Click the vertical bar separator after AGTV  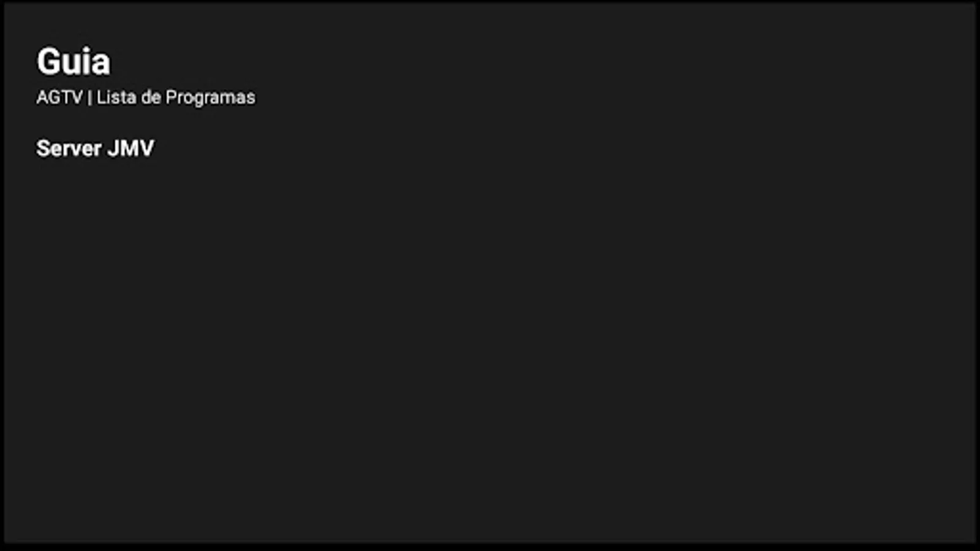[x=89, y=98]
